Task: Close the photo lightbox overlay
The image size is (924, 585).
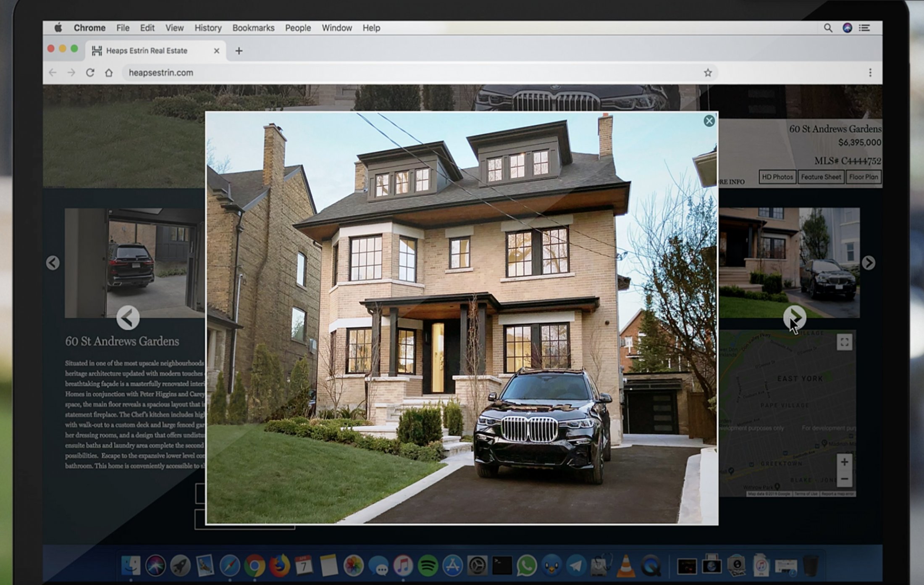Action: 709,121
